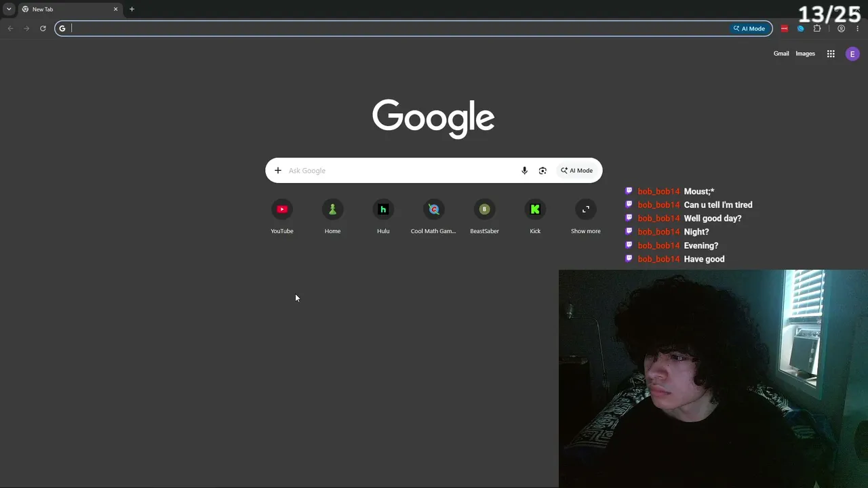Open the Google apps grid
This screenshot has width=868, height=488.
click(x=831, y=54)
